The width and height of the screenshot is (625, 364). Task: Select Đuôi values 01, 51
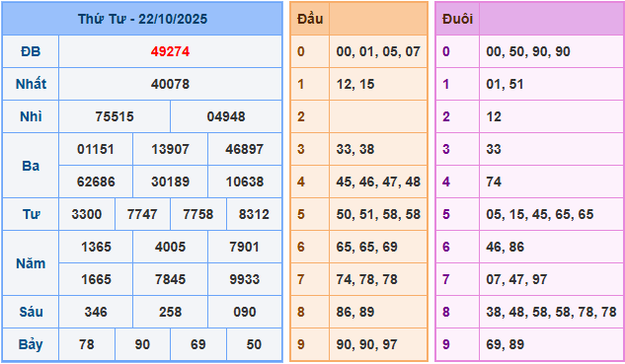point(505,84)
